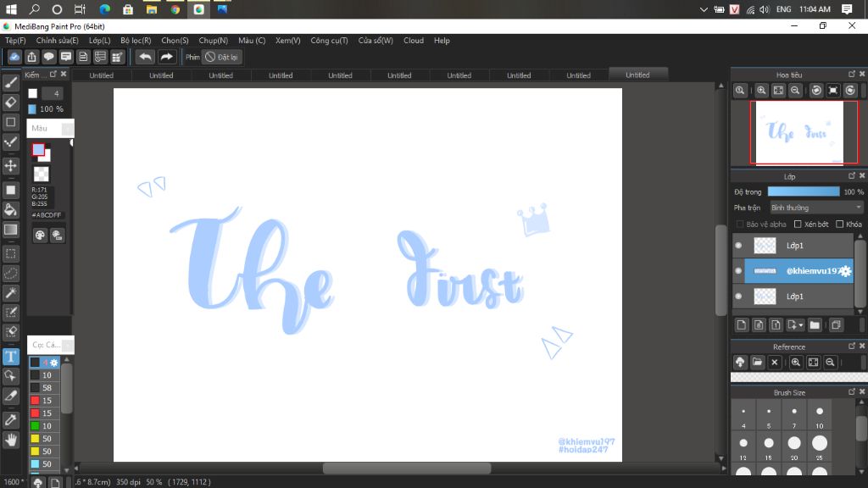This screenshot has width=868, height=488.
Task: Open image file in Reference panel
Action: coord(757,363)
